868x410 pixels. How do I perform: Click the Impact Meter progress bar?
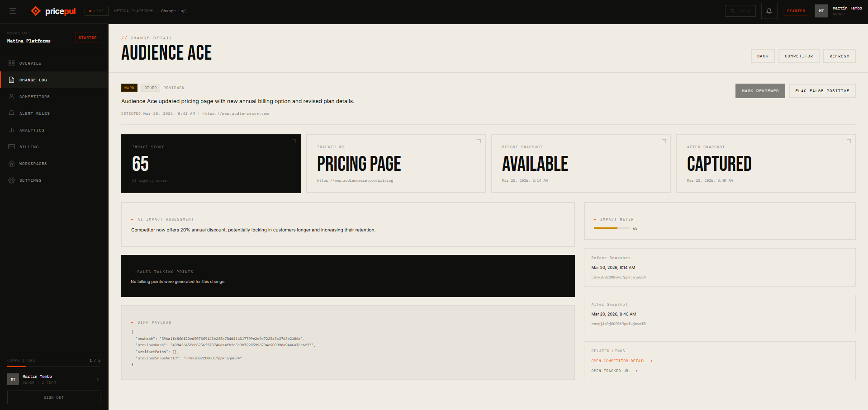[x=612, y=228]
